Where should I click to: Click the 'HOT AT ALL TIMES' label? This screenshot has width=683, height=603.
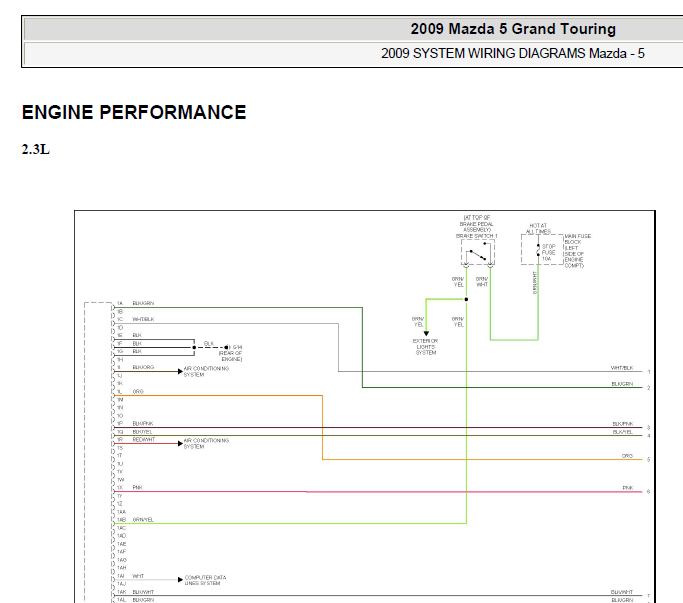pos(538,229)
